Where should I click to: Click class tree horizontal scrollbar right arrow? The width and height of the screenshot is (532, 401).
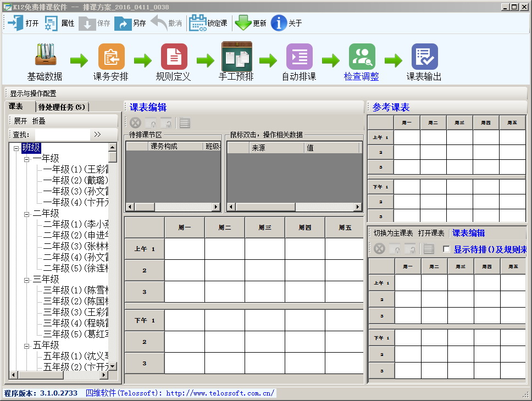click(x=104, y=375)
